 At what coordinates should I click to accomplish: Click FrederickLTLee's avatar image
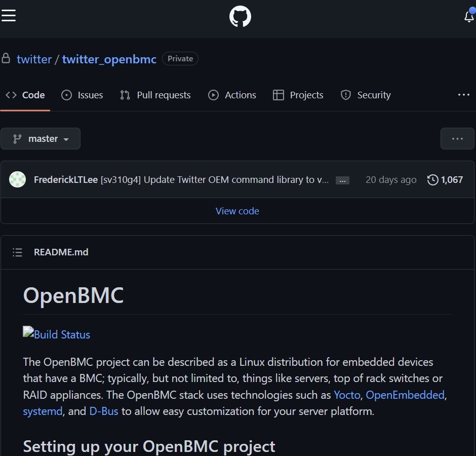[x=17, y=179]
